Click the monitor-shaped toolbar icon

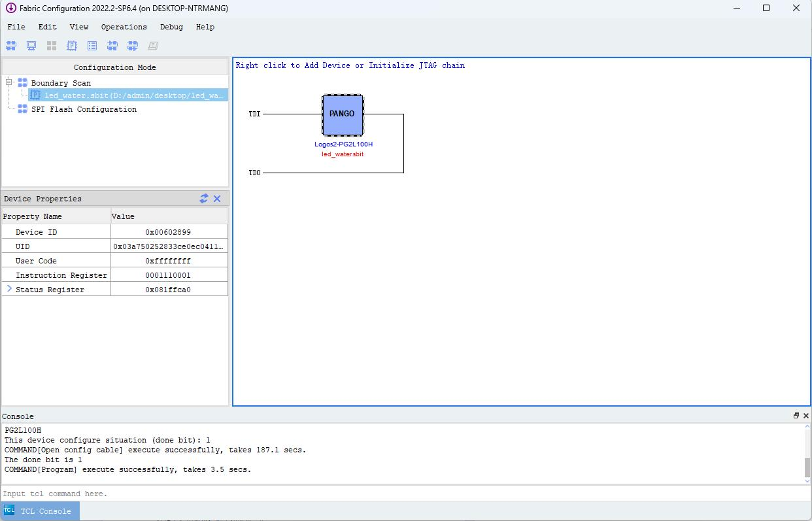click(x=31, y=46)
